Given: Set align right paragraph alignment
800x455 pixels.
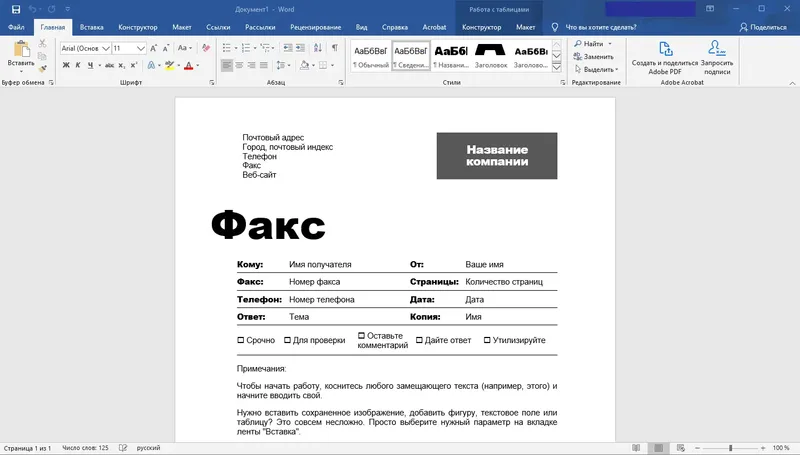Looking at the screenshot, I should point(252,65).
